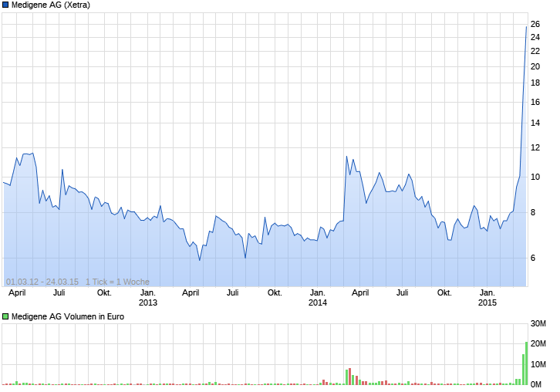This screenshot has width=560, height=392.
Task: Click the price axis label 6
Action: 533,258
